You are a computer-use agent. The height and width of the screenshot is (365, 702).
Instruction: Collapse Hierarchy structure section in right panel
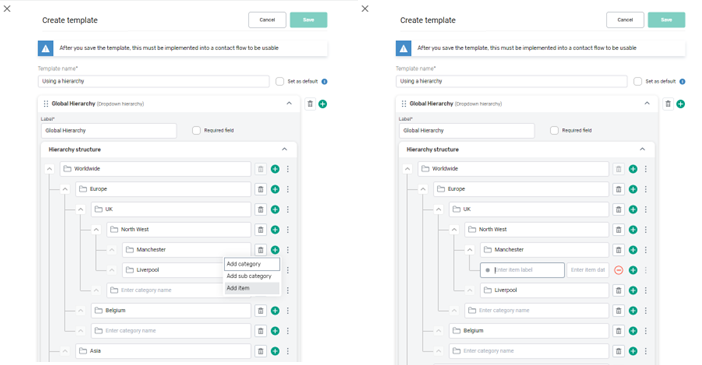click(x=642, y=149)
